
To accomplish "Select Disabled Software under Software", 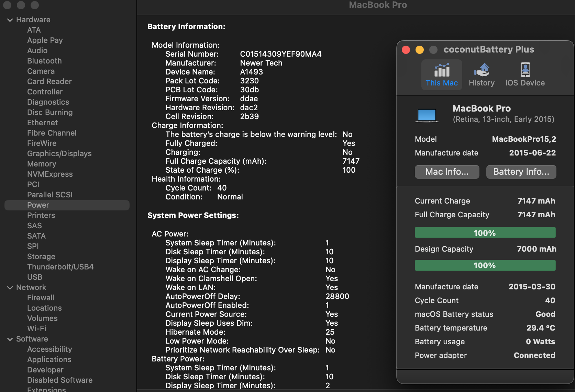I will [x=60, y=380].
